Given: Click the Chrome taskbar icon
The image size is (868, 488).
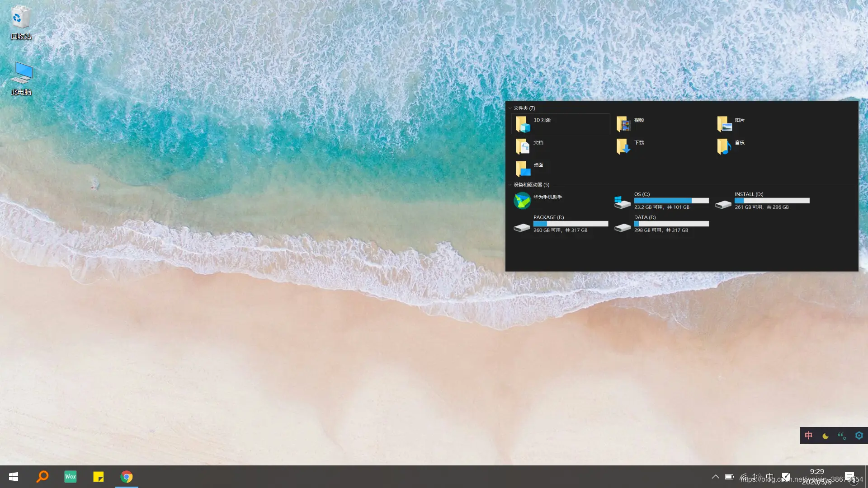Looking at the screenshot, I should (127, 477).
